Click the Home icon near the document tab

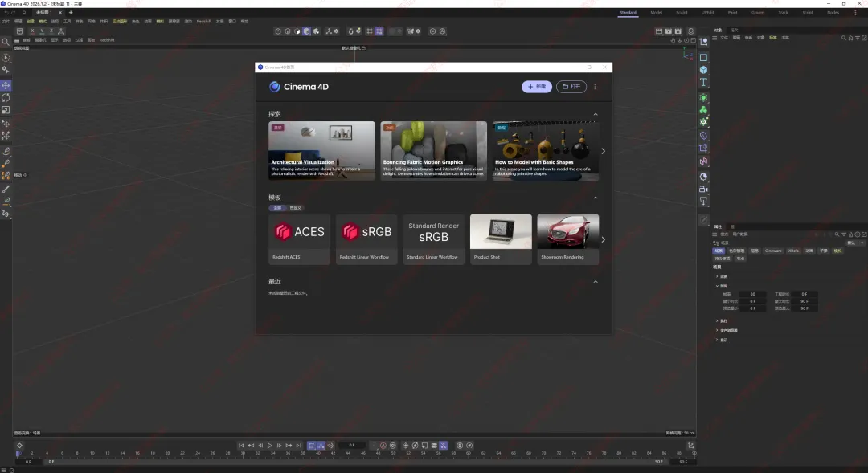pyautogui.click(x=24, y=12)
